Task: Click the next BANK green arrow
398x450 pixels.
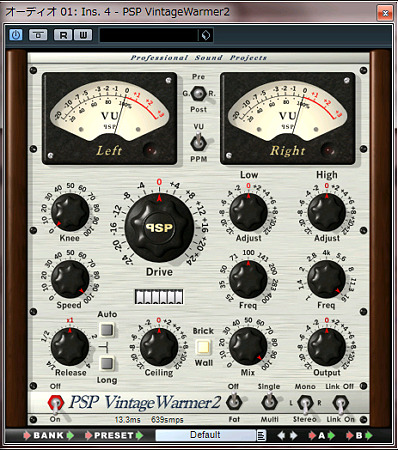Action: click(x=70, y=435)
